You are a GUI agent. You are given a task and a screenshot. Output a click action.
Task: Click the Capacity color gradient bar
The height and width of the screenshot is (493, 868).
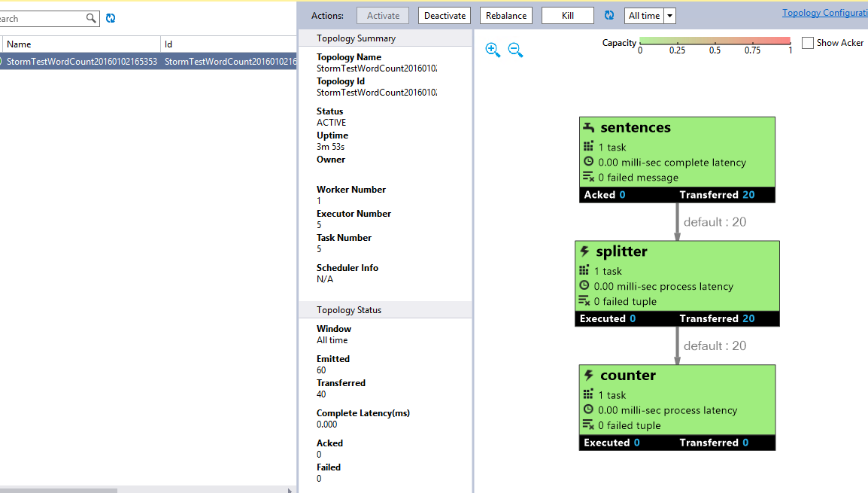click(x=715, y=41)
